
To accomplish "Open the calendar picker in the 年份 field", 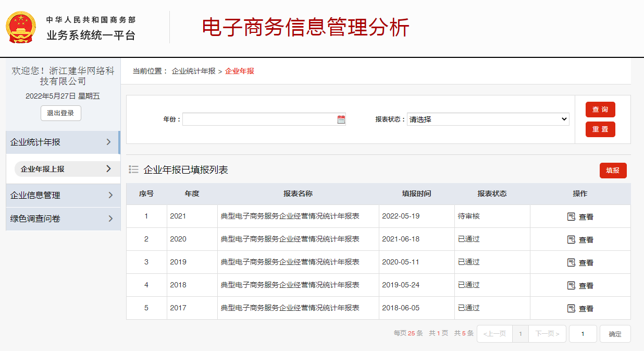I will pos(341,119).
